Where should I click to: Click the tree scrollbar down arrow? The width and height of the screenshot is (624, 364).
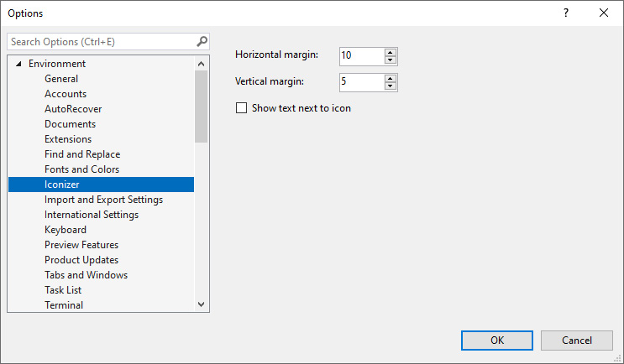[x=201, y=304]
